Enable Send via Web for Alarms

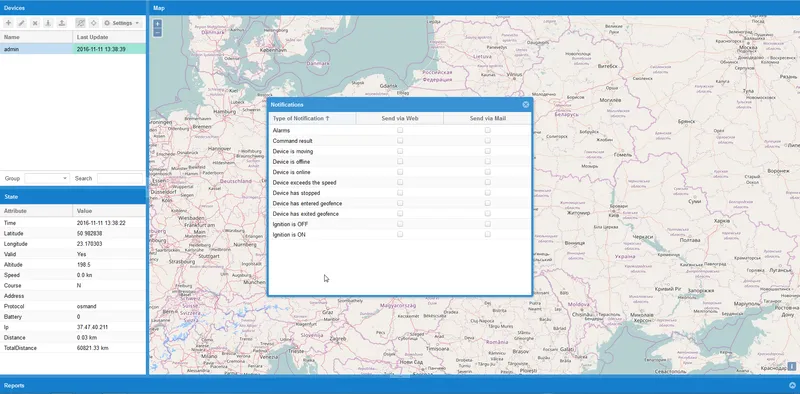pyautogui.click(x=400, y=130)
